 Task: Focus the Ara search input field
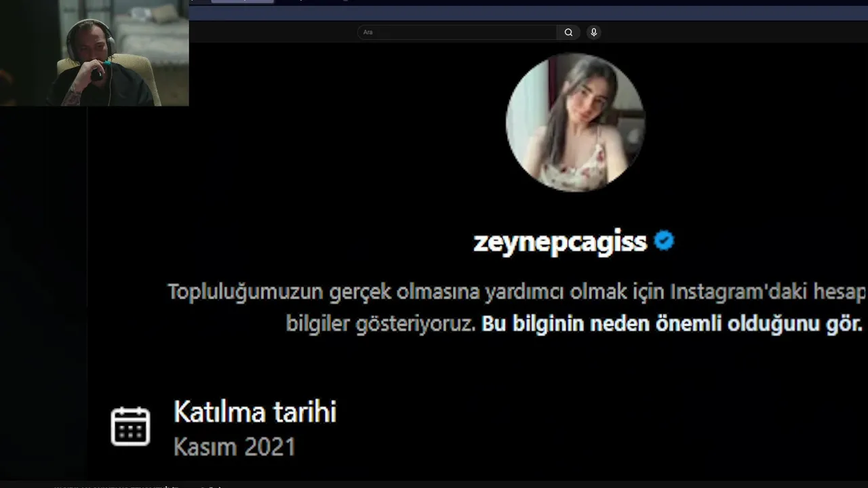click(x=457, y=33)
